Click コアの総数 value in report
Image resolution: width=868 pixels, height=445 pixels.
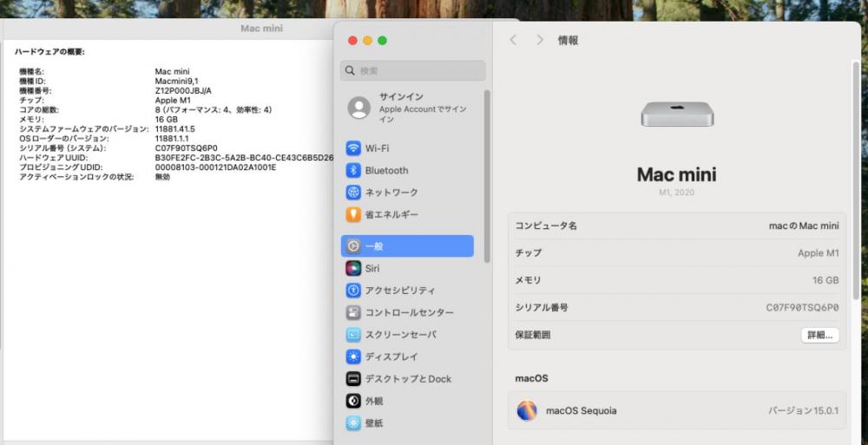[x=214, y=109]
